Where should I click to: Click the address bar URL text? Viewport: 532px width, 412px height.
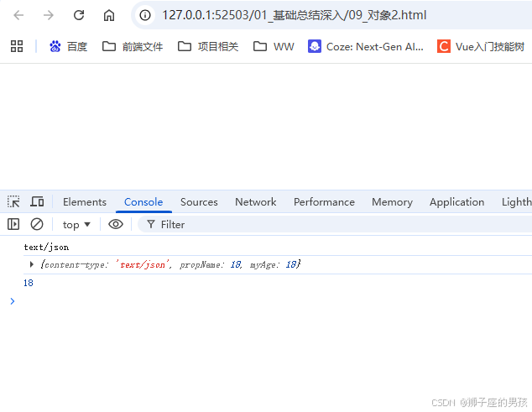(x=294, y=15)
